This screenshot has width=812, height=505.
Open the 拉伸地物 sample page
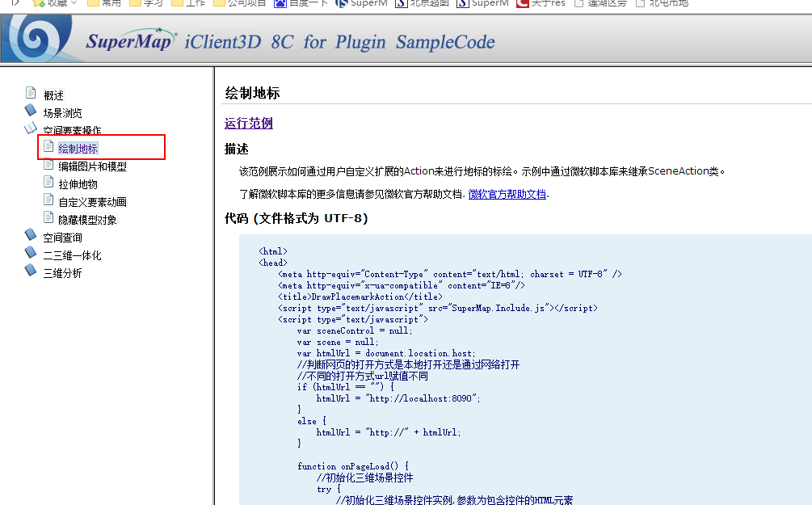(78, 184)
